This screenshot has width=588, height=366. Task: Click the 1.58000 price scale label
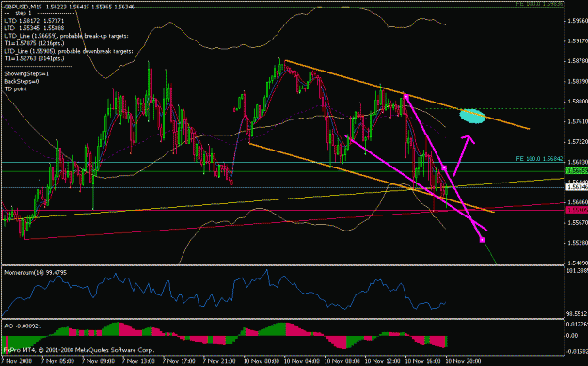click(x=578, y=102)
